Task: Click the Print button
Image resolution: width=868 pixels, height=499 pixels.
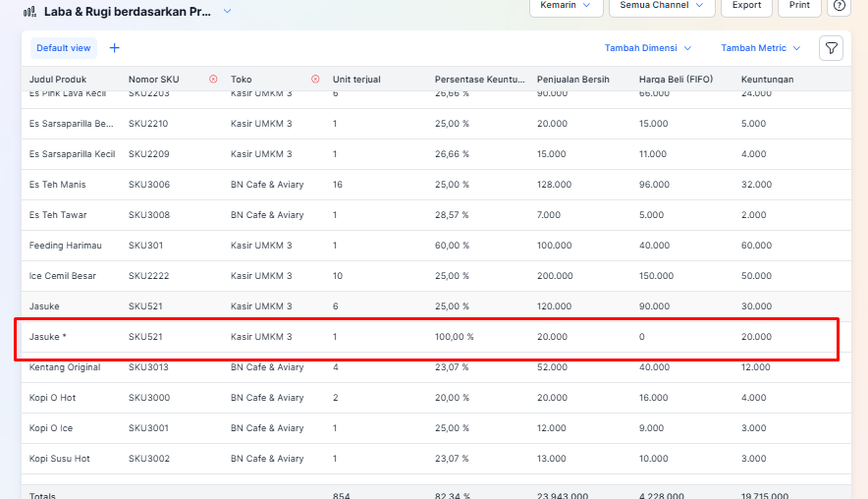Action: point(799,6)
